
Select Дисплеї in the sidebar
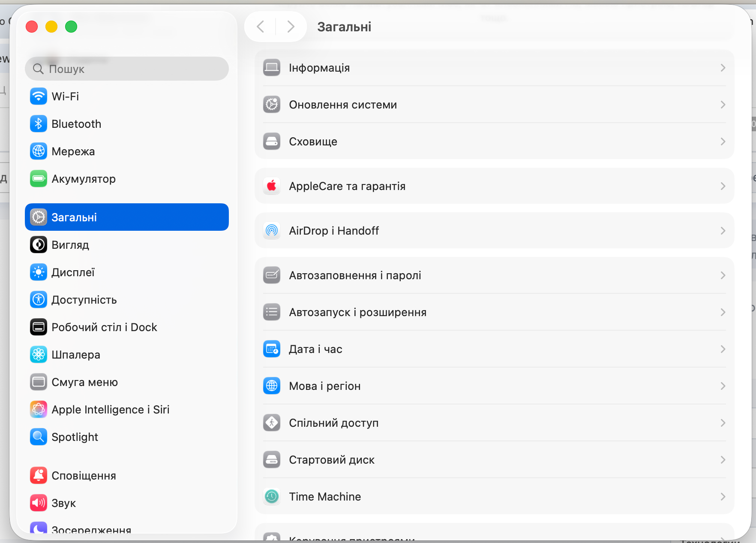pos(73,272)
